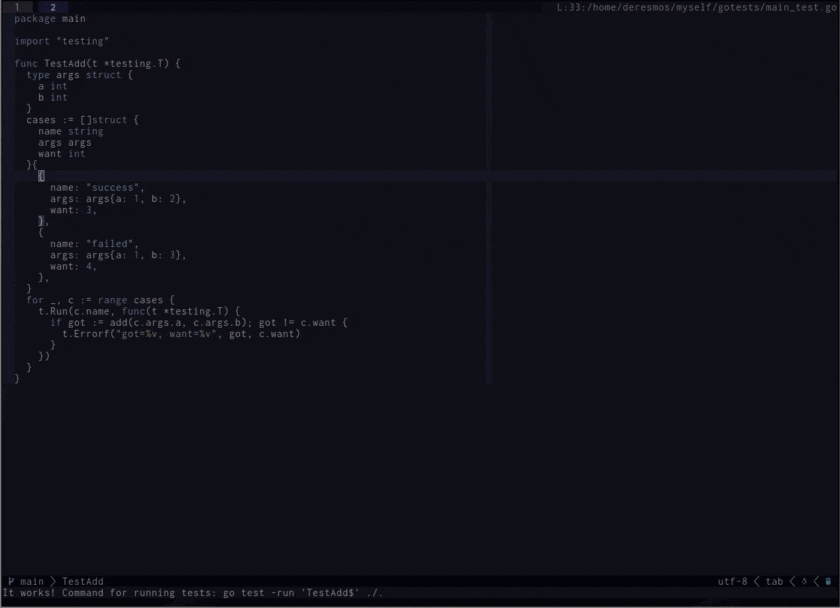840x608 pixels.
Task: Click the branch symbol before 'main'
Action: (13, 581)
